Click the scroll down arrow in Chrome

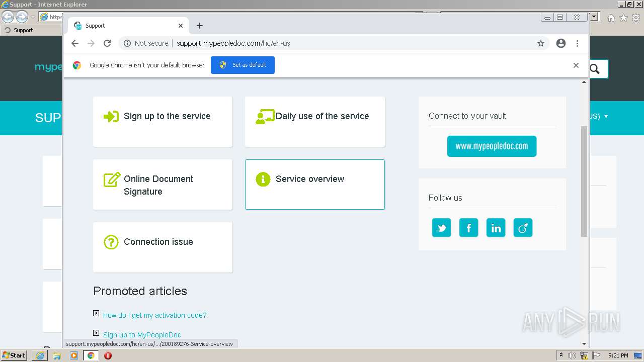[584, 344]
